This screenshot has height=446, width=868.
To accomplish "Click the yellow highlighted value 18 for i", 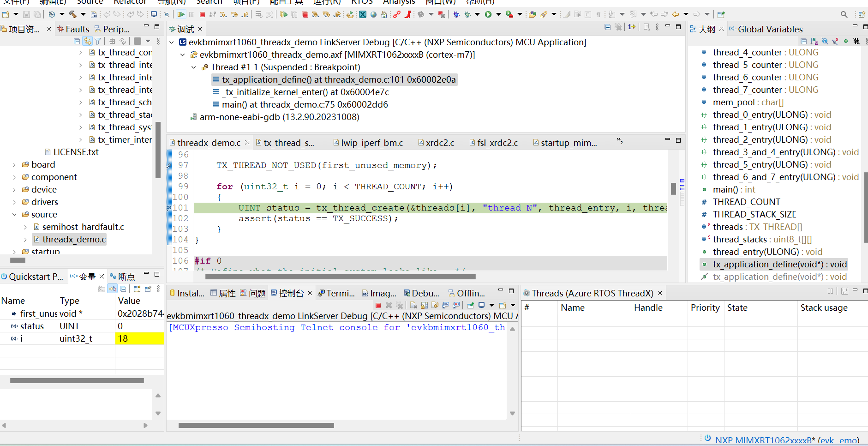I will point(139,339).
